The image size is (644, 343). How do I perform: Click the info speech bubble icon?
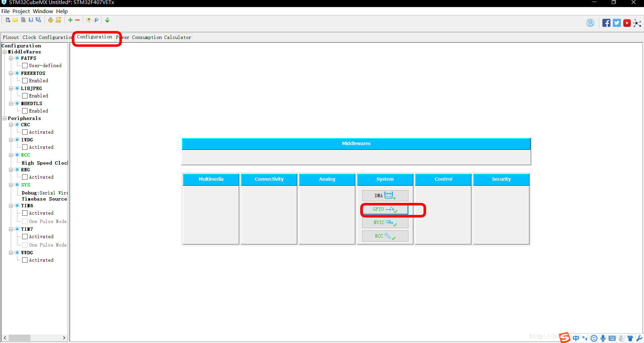click(x=96, y=20)
